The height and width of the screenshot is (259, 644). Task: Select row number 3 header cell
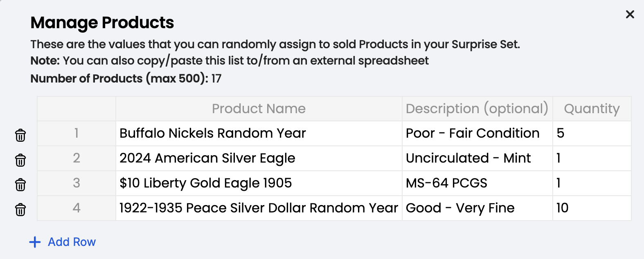(77, 183)
